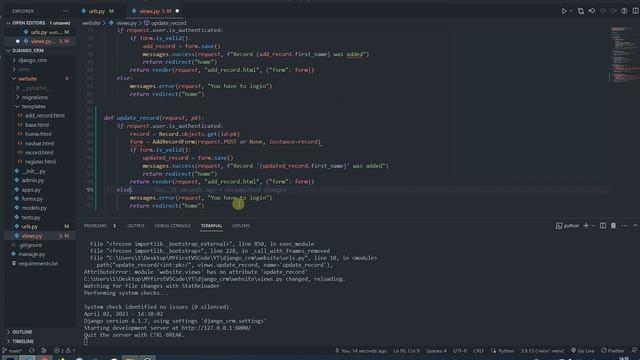Open models.py in the file tree
This screenshot has height=360, width=640.
tap(34, 208)
